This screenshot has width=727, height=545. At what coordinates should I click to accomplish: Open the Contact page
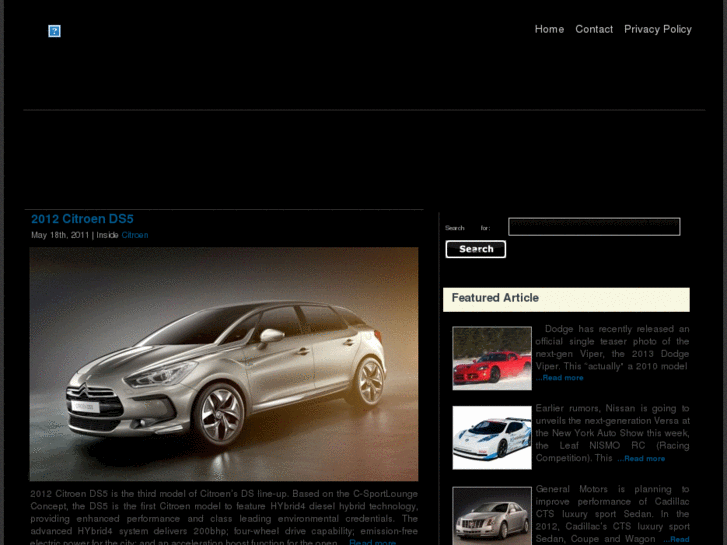[594, 29]
